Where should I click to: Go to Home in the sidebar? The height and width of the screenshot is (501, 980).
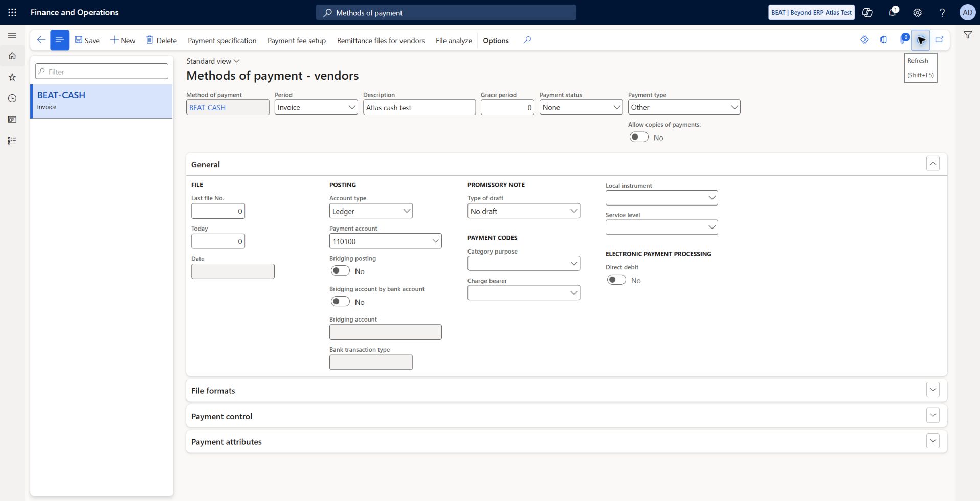(x=12, y=56)
